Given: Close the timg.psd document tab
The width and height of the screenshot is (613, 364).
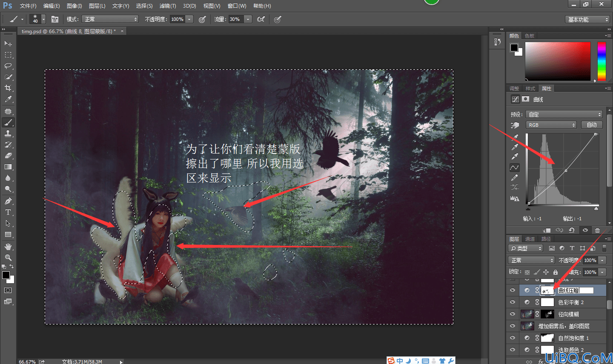Looking at the screenshot, I should [x=122, y=31].
